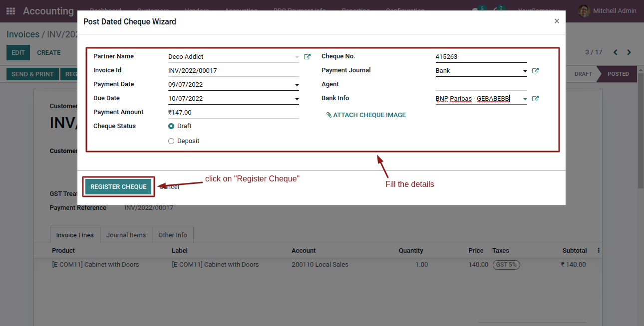Open external link for Bank Info
This screenshot has height=326, width=644.
[x=535, y=99]
